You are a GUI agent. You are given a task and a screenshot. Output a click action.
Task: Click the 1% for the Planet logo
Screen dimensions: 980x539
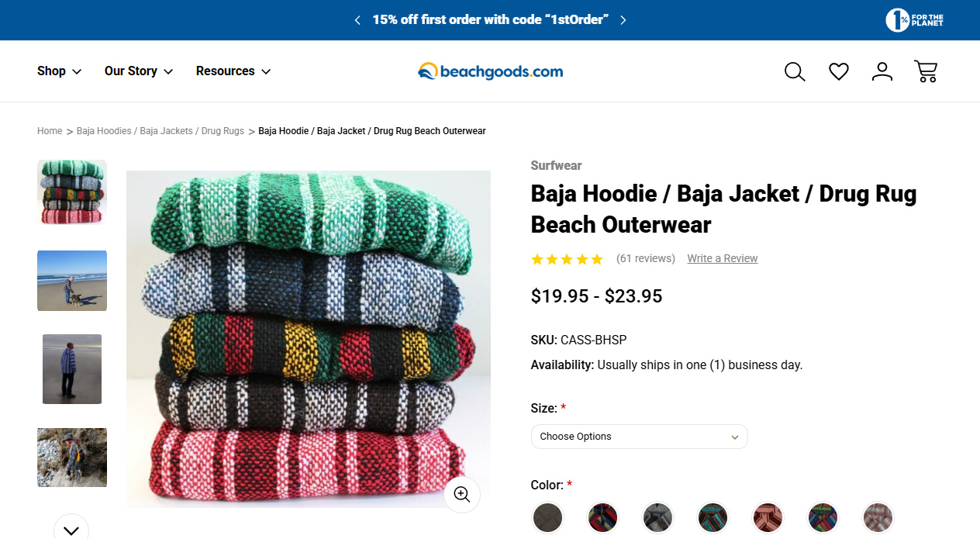click(x=915, y=20)
